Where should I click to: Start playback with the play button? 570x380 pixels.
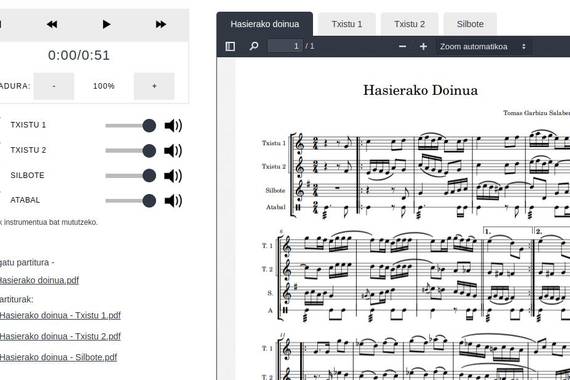pos(106,24)
